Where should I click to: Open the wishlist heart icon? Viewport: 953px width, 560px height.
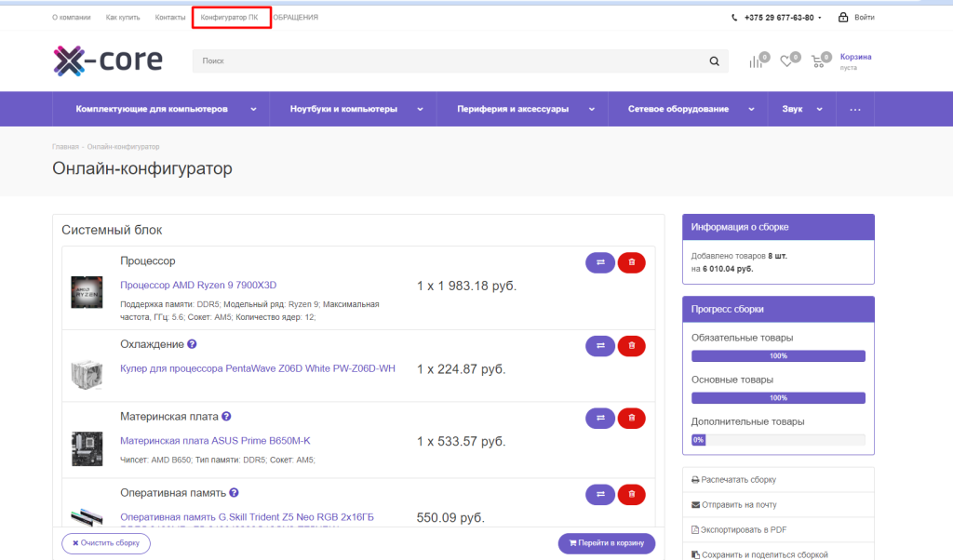click(x=786, y=62)
